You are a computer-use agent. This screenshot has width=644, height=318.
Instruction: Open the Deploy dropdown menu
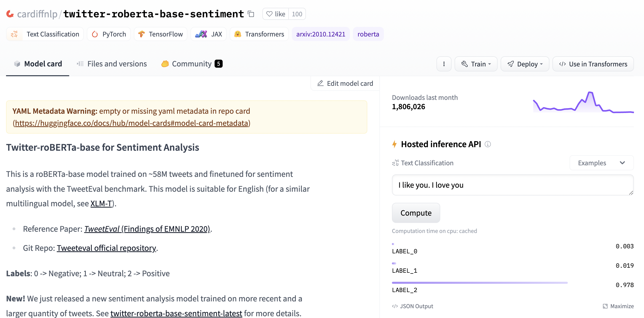coord(525,64)
